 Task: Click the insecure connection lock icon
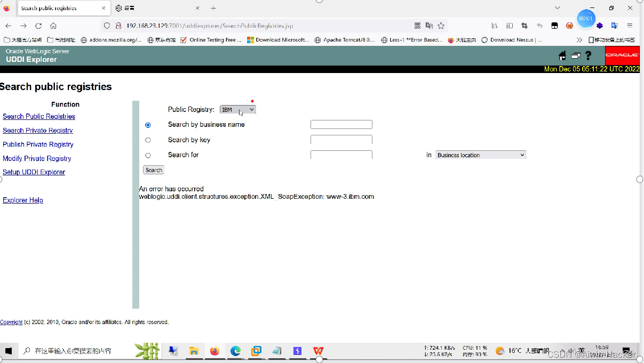tap(118, 26)
